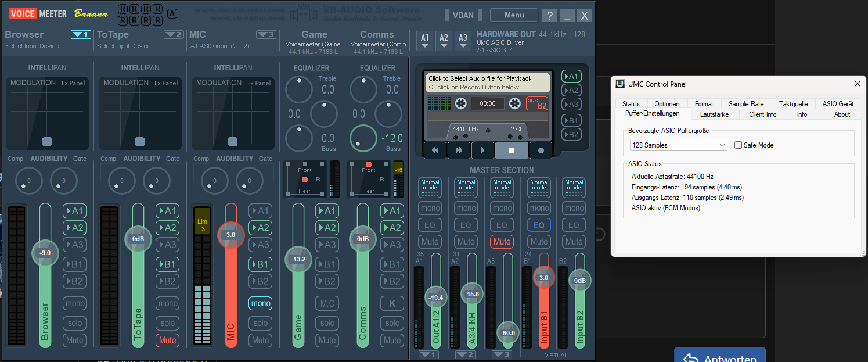This screenshot has height=362, width=868.
Task: Click the Browser strip Comp knob
Action: click(x=29, y=181)
